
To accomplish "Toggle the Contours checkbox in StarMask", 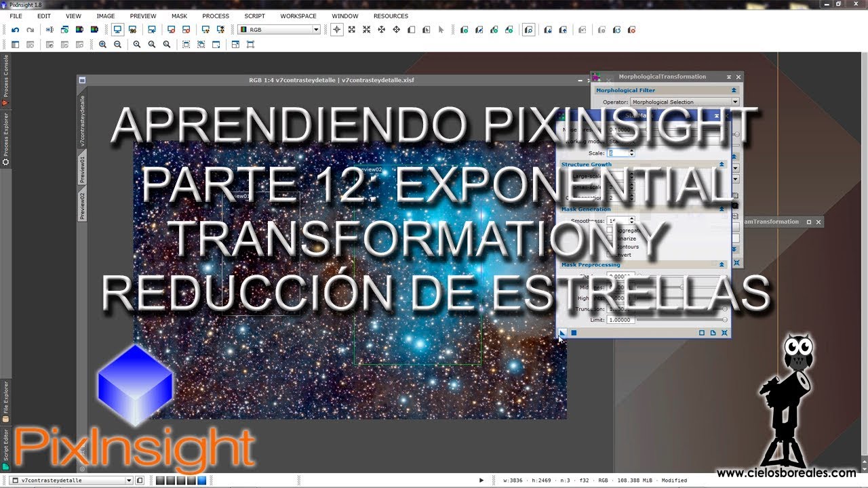I will [609, 247].
